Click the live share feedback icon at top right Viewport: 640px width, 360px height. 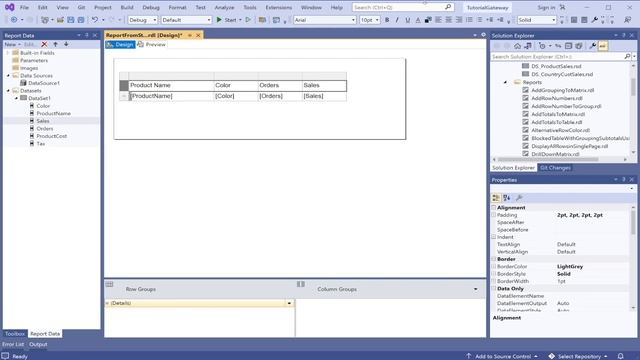point(627,20)
